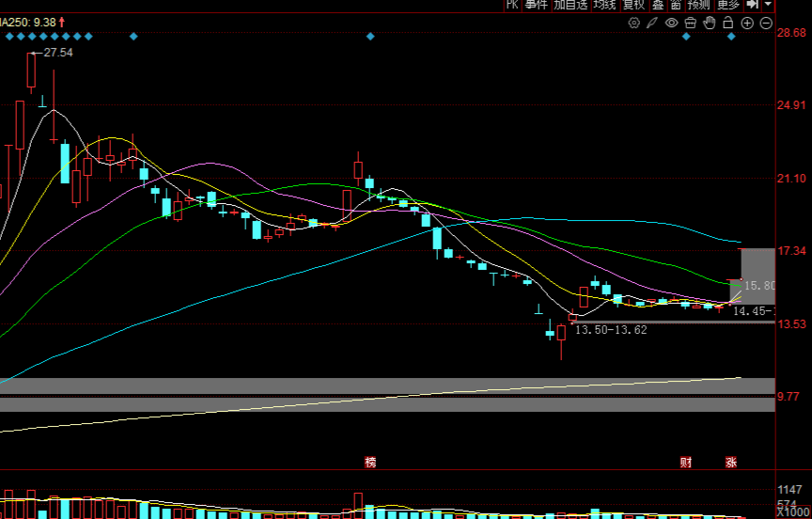Open the 预测 forecast option
The image size is (812, 519).
pyautogui.click(x=698, y=6)
